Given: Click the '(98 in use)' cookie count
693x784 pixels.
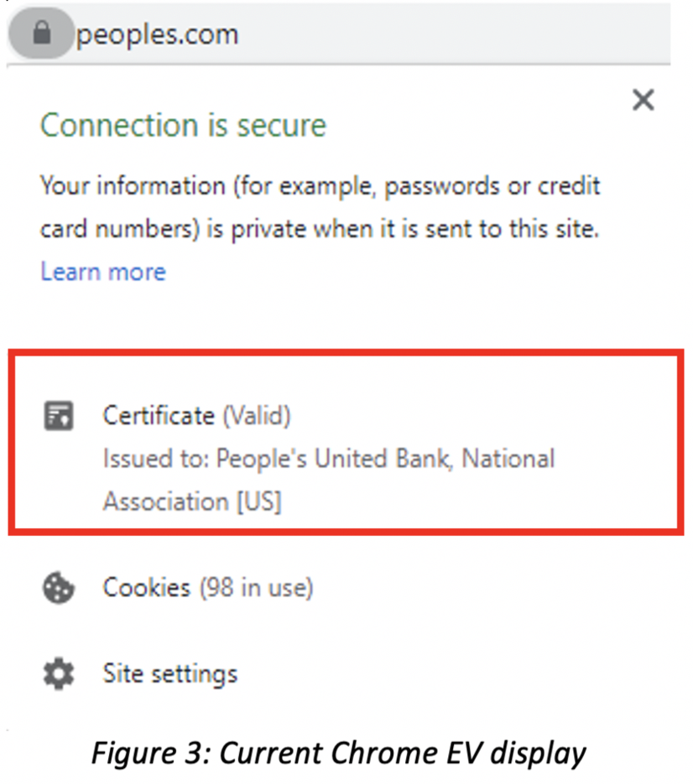Looking at the screenshot, I should click(256, 588).
